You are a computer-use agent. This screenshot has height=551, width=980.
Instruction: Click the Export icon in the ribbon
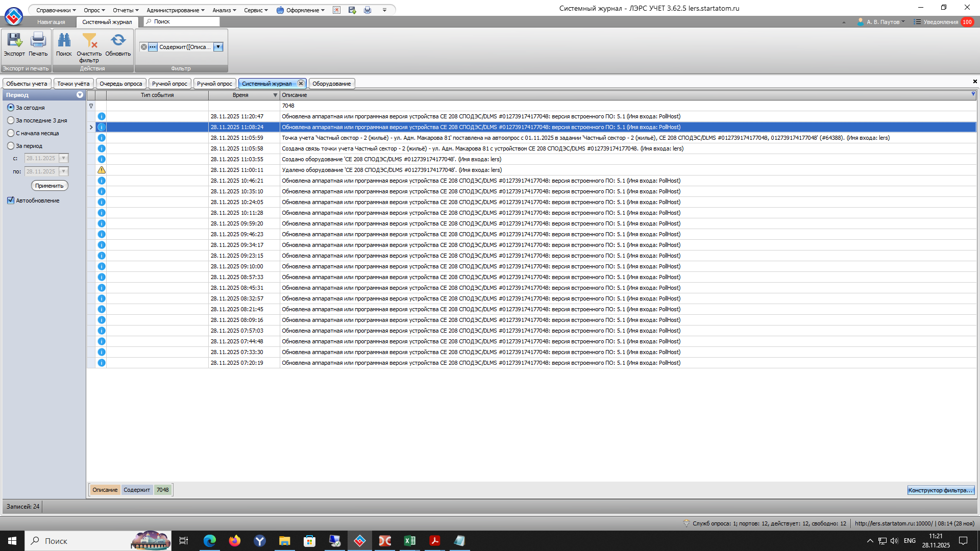[14, 41]
